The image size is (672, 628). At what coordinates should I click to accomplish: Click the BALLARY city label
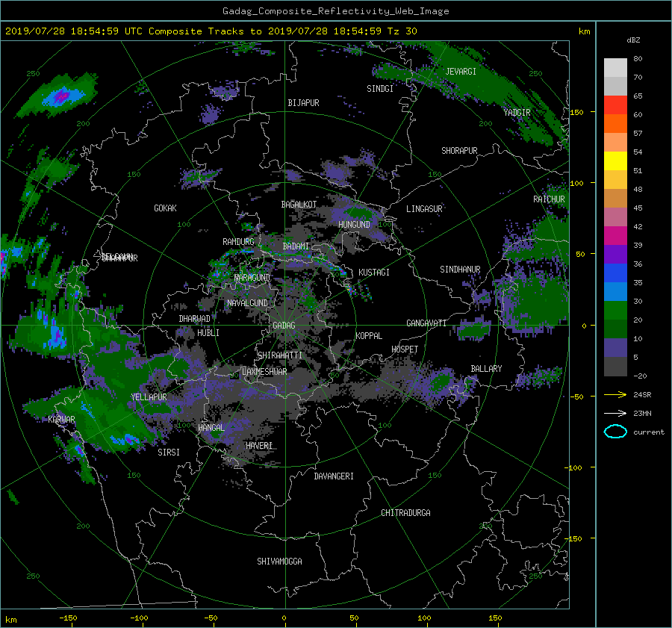(486, 369)
